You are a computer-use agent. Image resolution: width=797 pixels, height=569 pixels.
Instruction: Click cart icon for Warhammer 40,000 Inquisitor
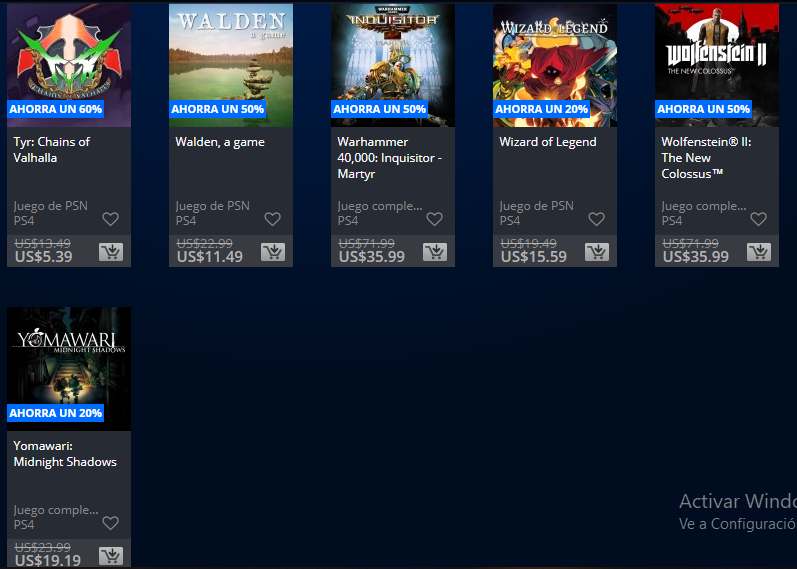[x=435, y=252]
